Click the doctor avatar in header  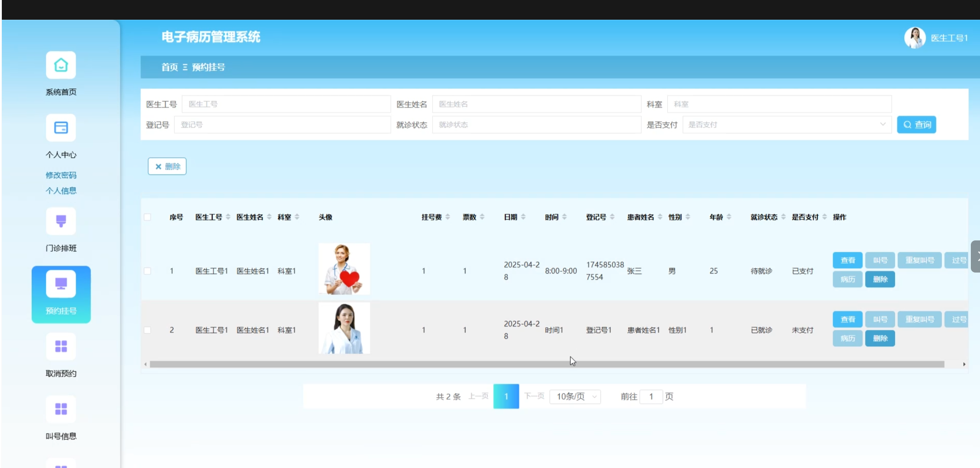[914, 38]
